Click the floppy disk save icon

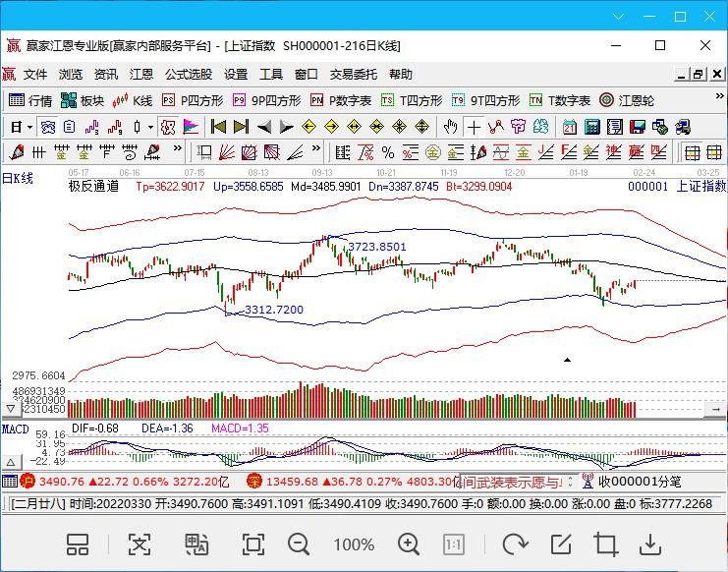[x=638, y=127]
